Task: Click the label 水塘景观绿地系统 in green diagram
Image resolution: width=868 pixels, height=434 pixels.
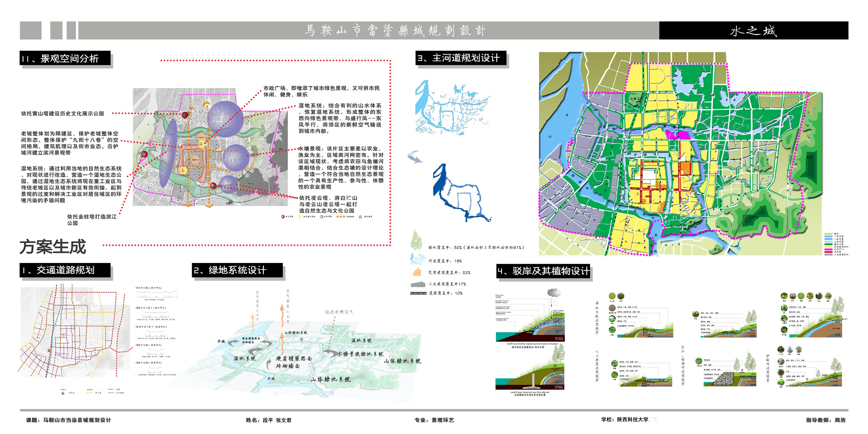Action: (x=360, y=354)
